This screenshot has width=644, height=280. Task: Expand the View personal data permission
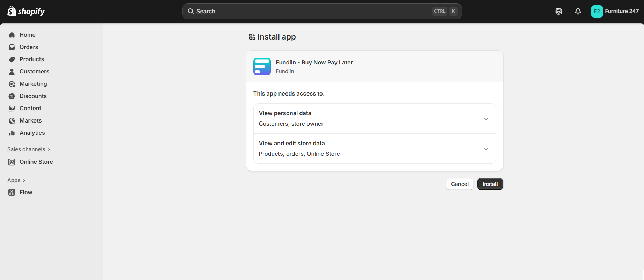[x=486, y=119]
